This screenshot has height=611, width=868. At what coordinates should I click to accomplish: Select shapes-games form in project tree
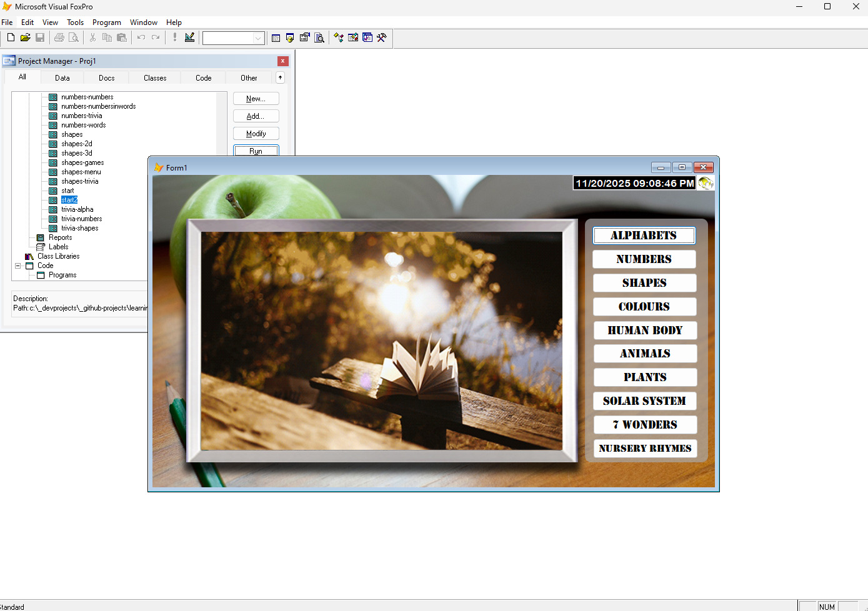pyautogui.click(x=82, y=162)
